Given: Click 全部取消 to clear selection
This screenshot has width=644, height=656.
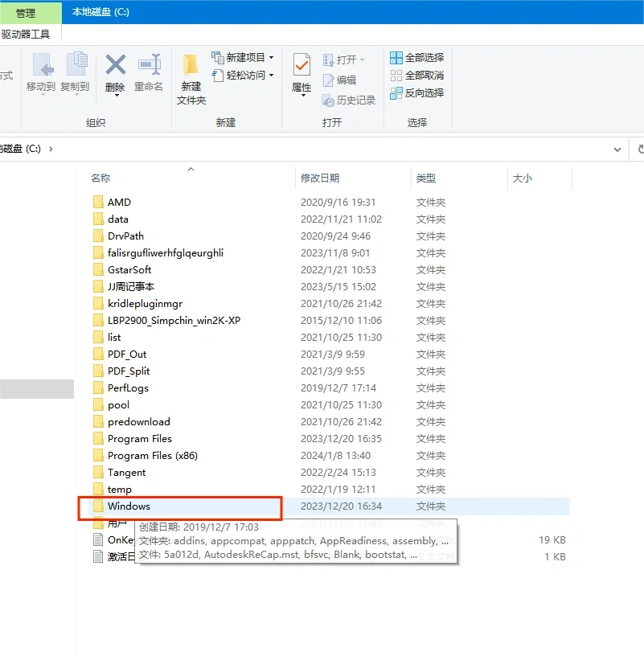Looking at the screenshot, I should (416, 75).
